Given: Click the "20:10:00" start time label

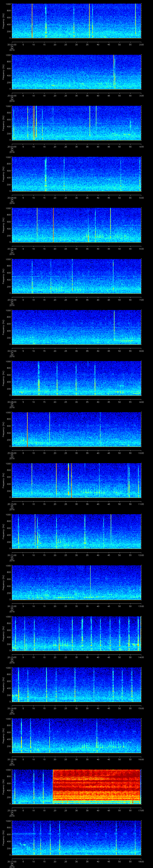Looking at the screenshot, I should coord(12,504).
